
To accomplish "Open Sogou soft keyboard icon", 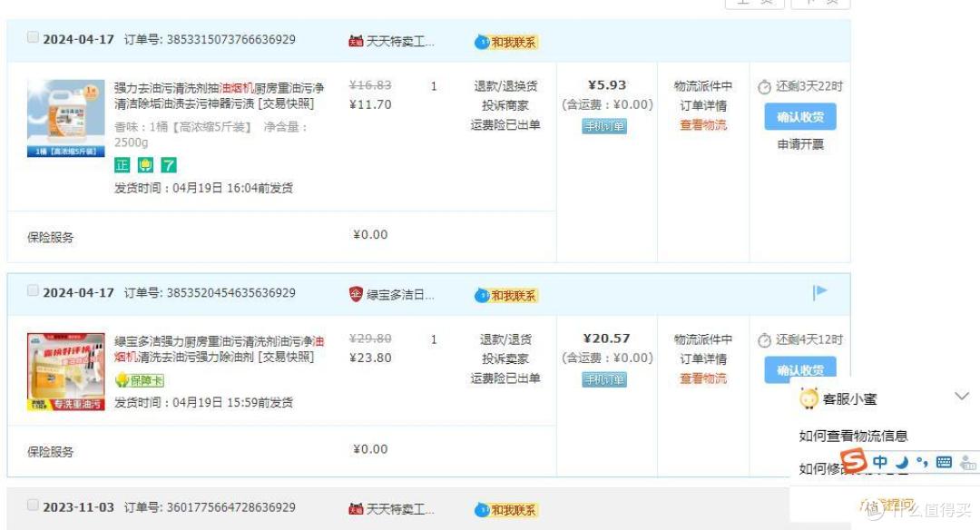I will click(944, 463).
